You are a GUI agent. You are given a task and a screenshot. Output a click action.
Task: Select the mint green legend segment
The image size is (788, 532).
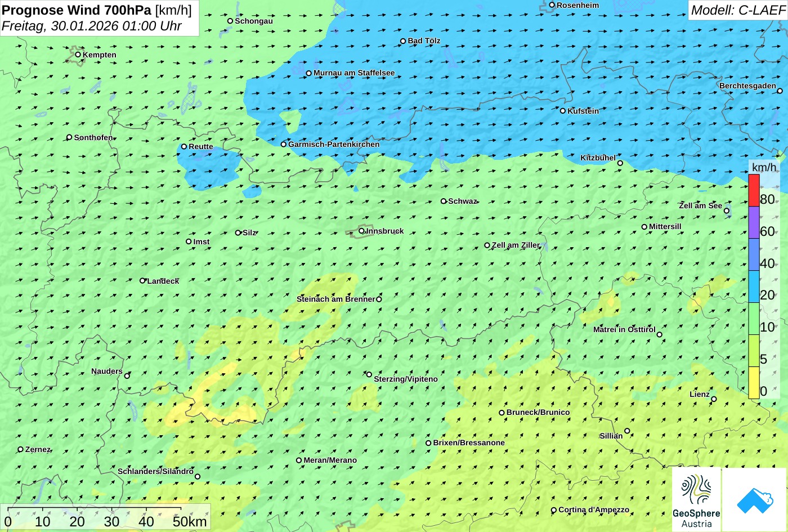click(x=754, y=319)
